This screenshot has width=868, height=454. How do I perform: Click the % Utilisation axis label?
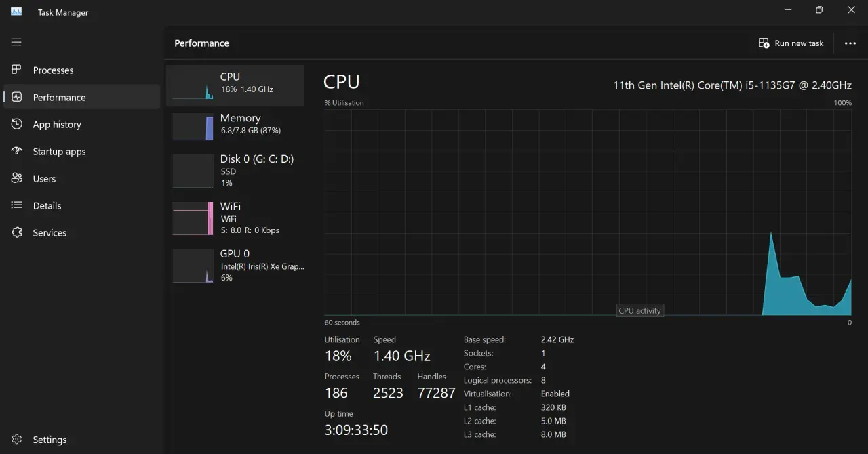tap(344, 103)
